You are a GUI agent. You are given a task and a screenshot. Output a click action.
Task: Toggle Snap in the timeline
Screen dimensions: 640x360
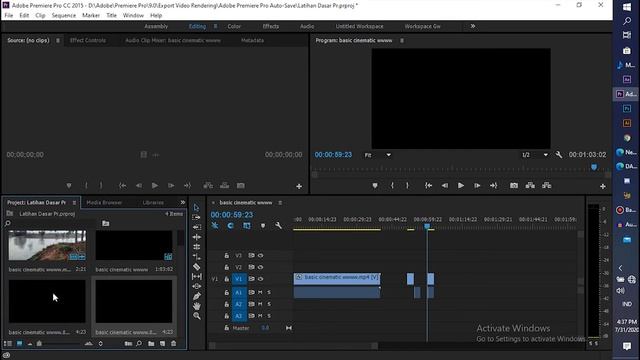click(x=231, y=225)
